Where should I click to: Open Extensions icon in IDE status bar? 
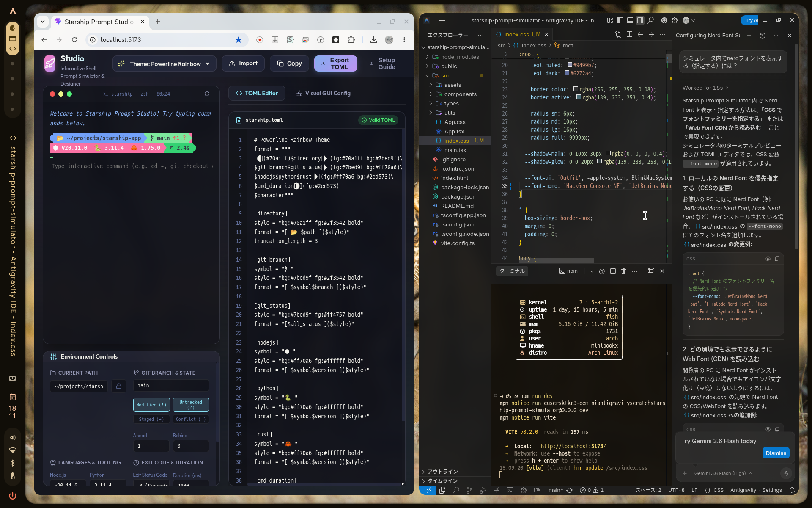pos(497,490)
